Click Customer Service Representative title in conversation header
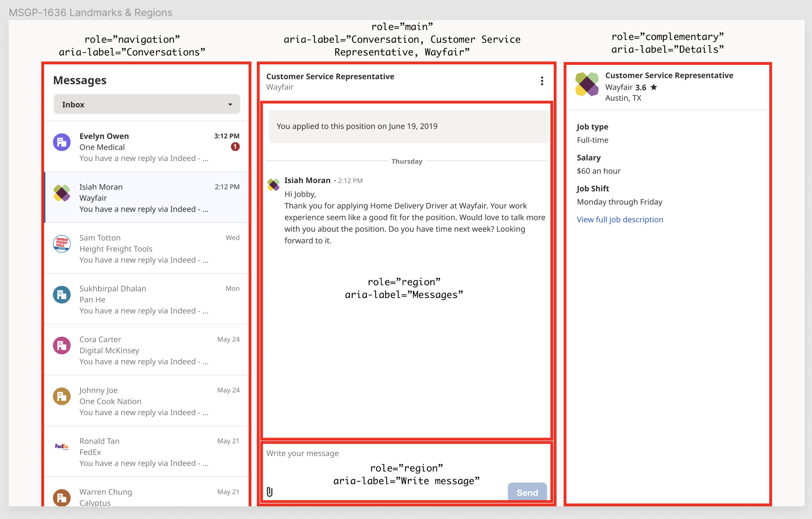This screenshot has width=812, height=519. pos(330,76)
